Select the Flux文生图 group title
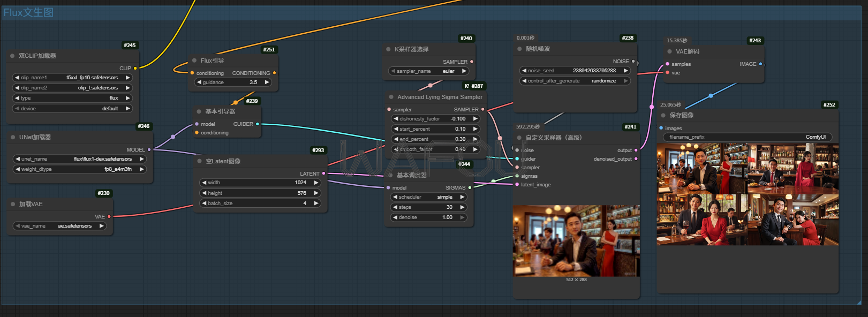The image size is (868, 317). (x=28, y=12)
